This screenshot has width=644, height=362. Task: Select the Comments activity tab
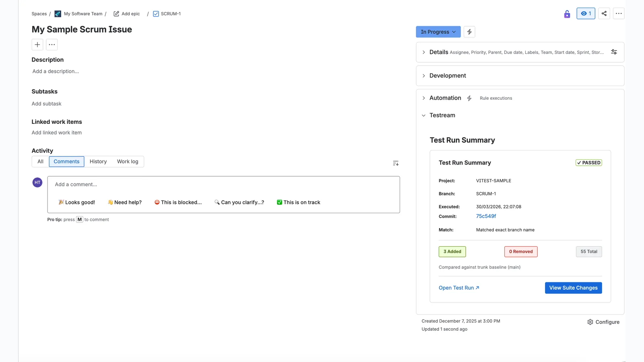66,162
